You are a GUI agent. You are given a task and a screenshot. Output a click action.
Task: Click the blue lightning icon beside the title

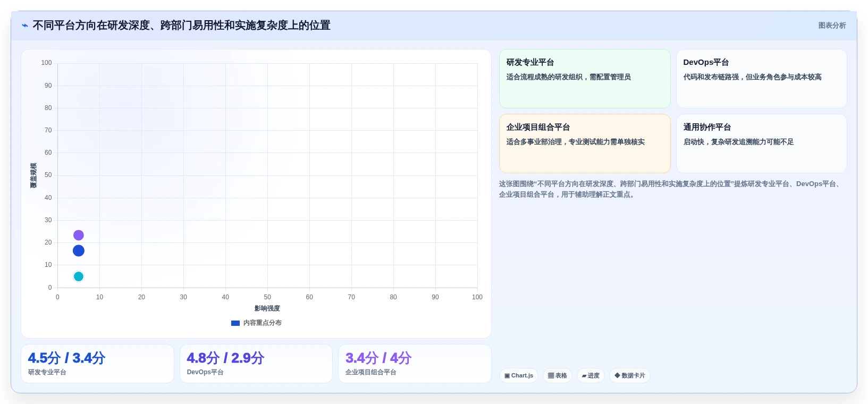coord(25,26)
